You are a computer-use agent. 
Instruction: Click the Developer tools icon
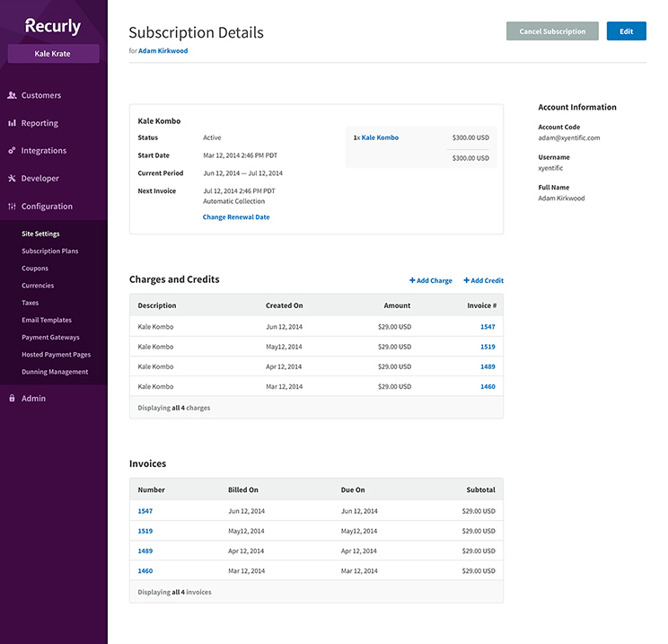[x=12, y=179]
